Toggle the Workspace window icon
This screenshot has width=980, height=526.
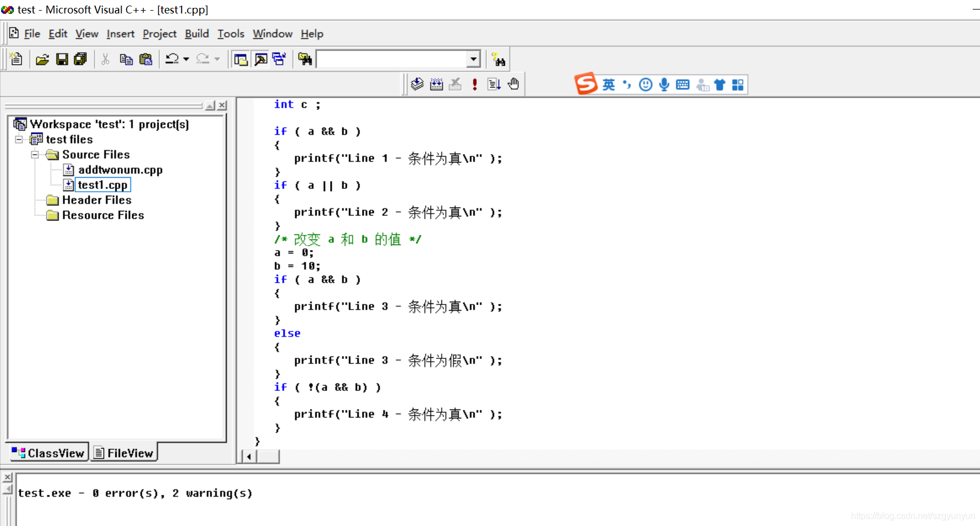241,59
